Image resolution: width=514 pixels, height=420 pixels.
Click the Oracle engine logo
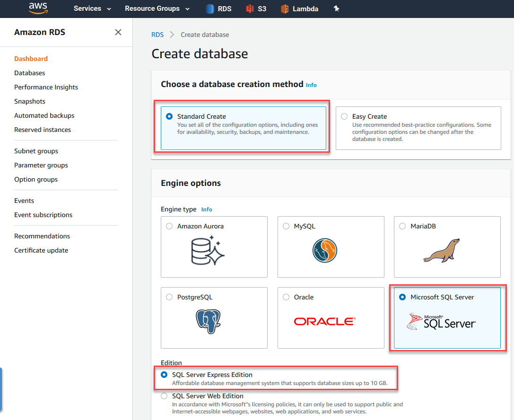pos(324,321)
